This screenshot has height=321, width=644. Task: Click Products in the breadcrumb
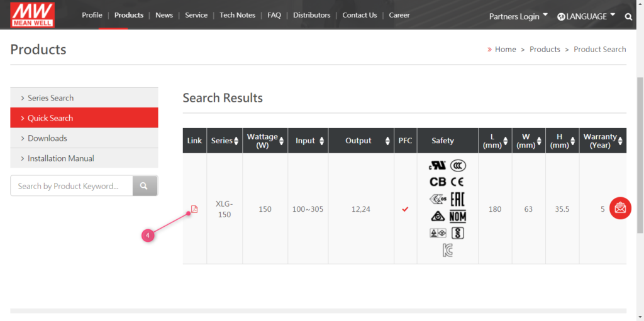[x=545, y=49]
